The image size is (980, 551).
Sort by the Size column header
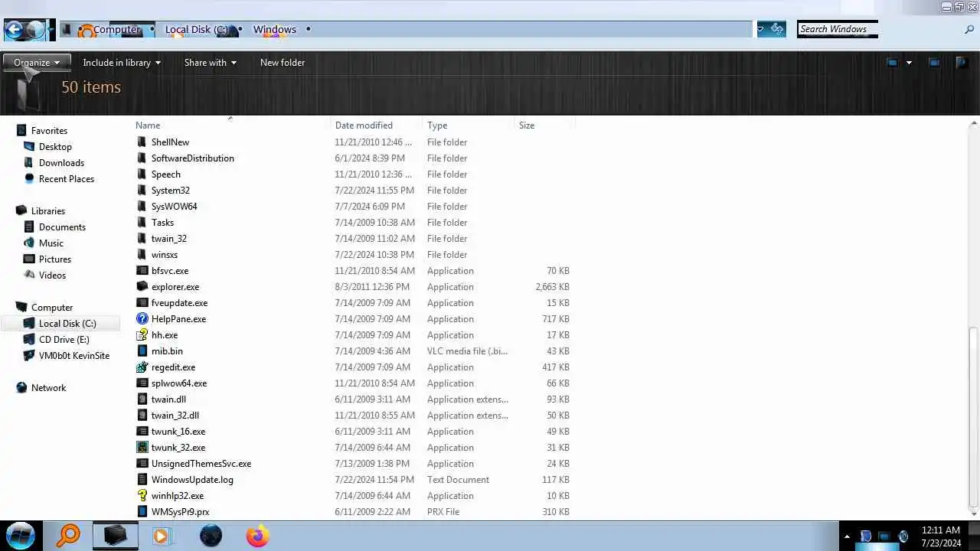(x=527, y=126)
